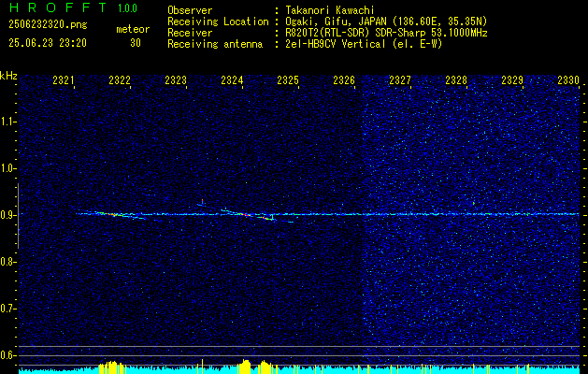The height and width of the screenshot is (374, 588).
Task: Click the wide yellow detection block below 2322
Action: click(x=112, y=367)
